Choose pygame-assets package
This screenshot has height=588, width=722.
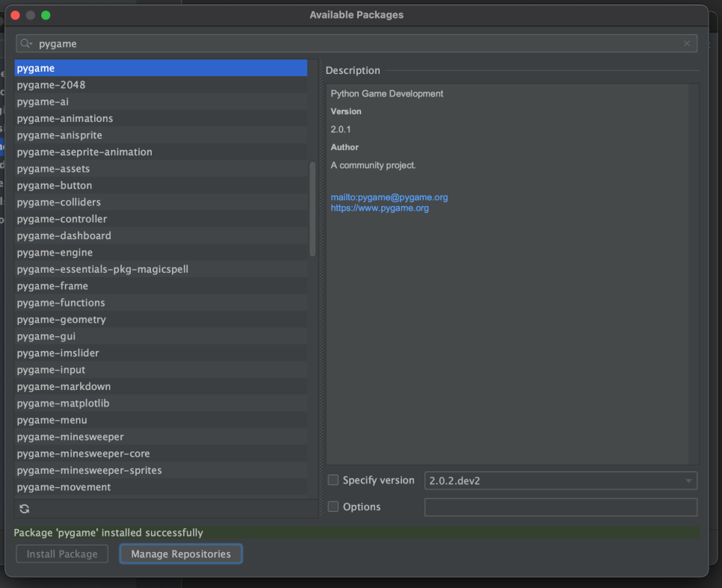(161, 169)
